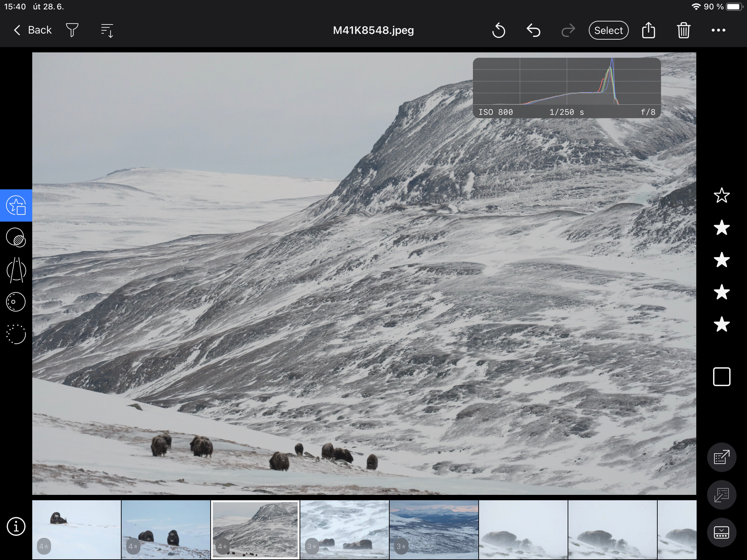
Task: Click the import edits icon
Action: tap(722, 495)
